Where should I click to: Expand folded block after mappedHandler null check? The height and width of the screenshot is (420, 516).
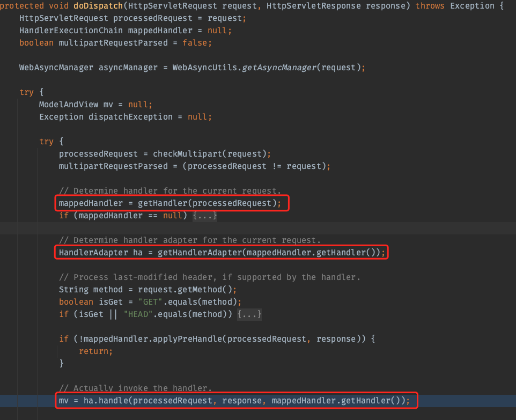pyautogui.click(x=204, y=216)
